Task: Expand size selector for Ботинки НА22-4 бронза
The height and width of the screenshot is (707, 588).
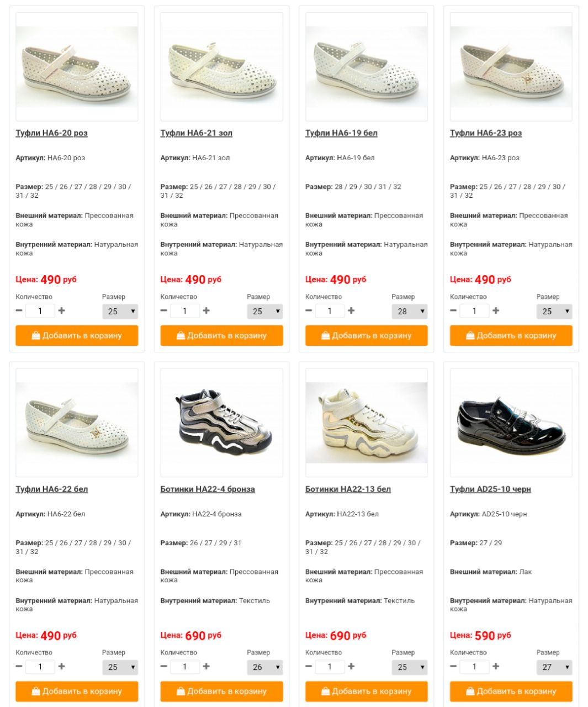Action: 265,667
